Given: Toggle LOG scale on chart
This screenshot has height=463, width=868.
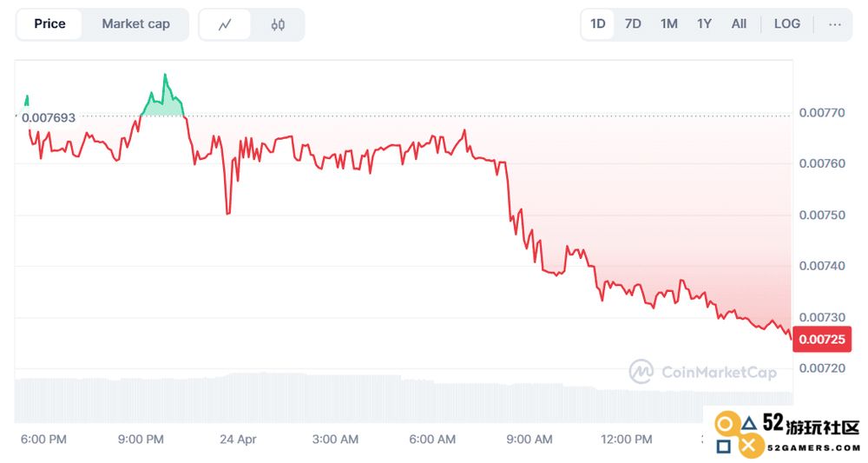Looking at the screenshot, I should pyautogui.click(x=787, y=23).
